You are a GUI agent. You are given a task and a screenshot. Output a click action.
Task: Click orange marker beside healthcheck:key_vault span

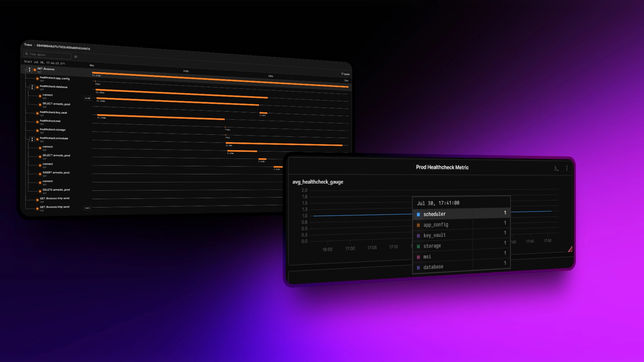pos(37,113)
